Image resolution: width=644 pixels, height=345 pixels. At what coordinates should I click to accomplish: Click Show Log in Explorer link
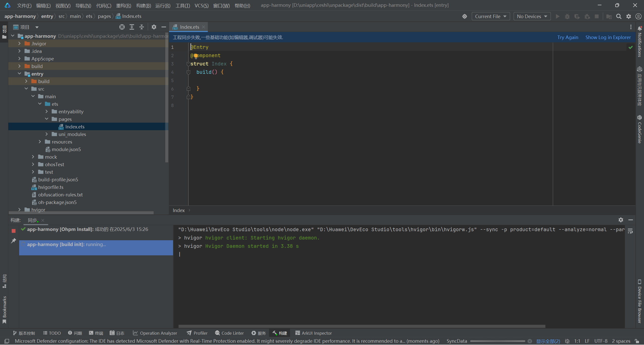(x=608, y=37)
